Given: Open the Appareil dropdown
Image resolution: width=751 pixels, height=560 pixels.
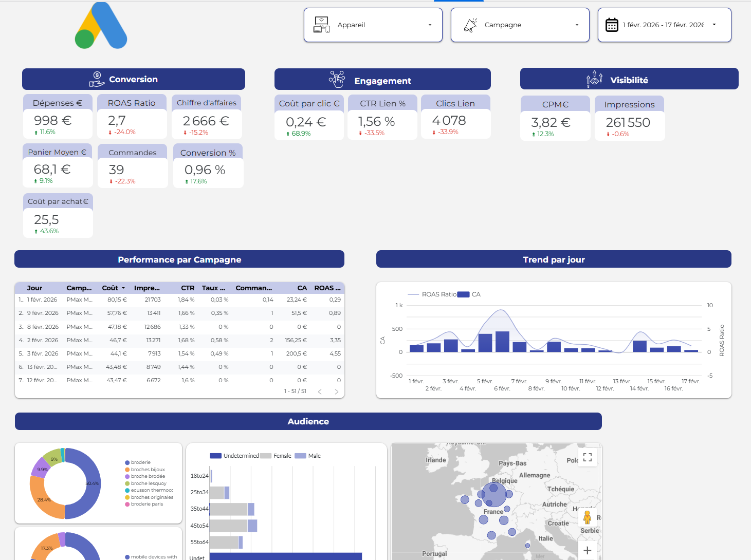Looking at the screenshot, I should point(430,25).
